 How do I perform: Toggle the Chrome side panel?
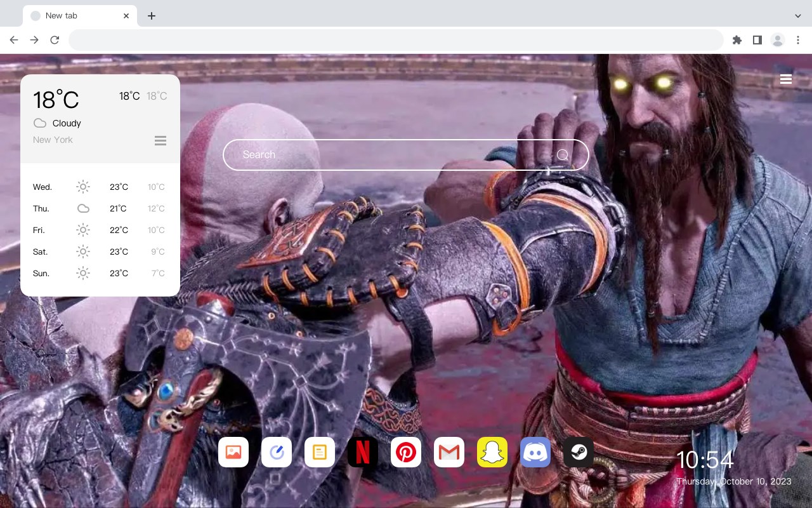click(757, 40)
